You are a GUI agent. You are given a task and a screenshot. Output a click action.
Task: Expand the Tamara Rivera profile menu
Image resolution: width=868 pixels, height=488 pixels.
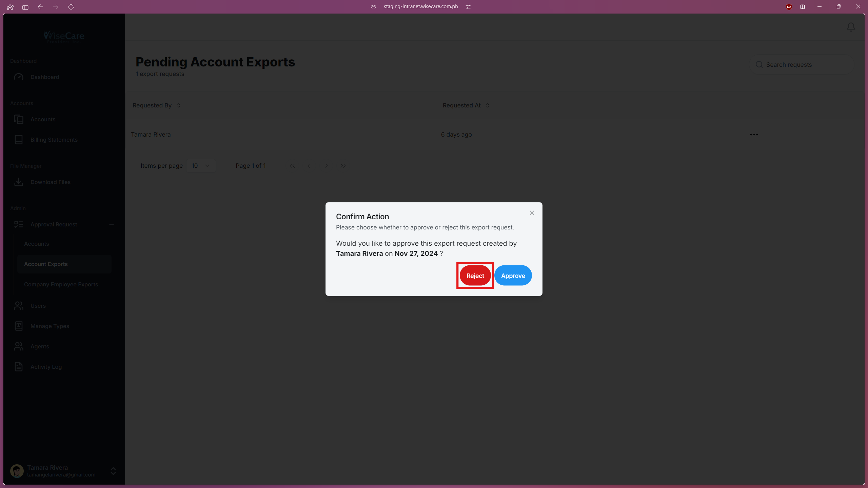[x=113, y=471]
